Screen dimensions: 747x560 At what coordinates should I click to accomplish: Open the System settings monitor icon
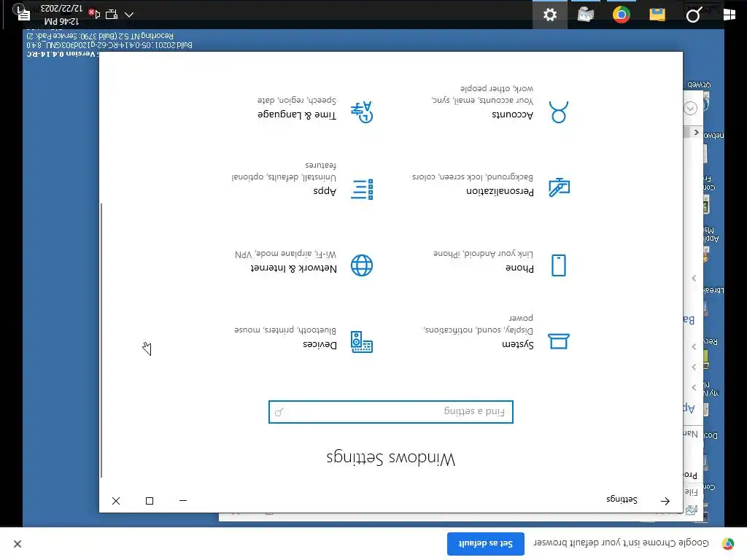[558, 341]
